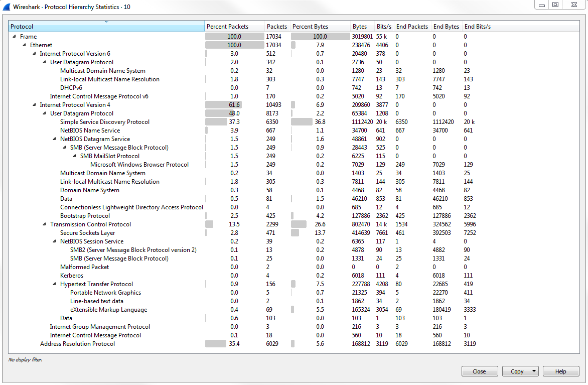Select the Address Resolution Protocol row

(77, 344)
